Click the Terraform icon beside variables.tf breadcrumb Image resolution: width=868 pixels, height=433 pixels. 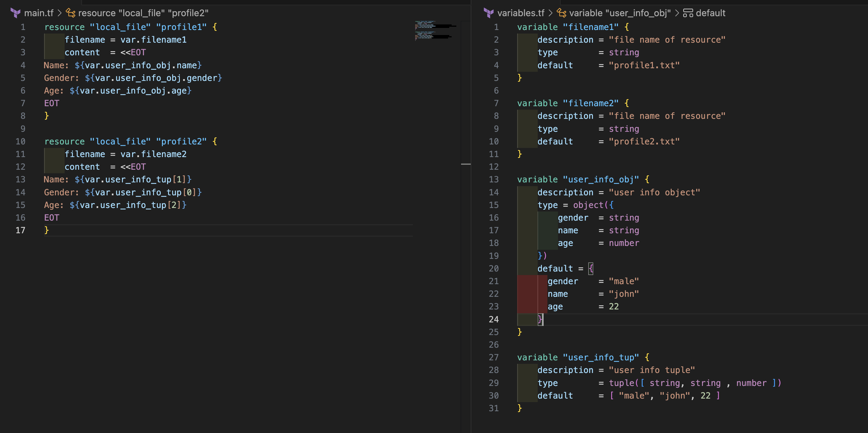click(x=489, y=13)
